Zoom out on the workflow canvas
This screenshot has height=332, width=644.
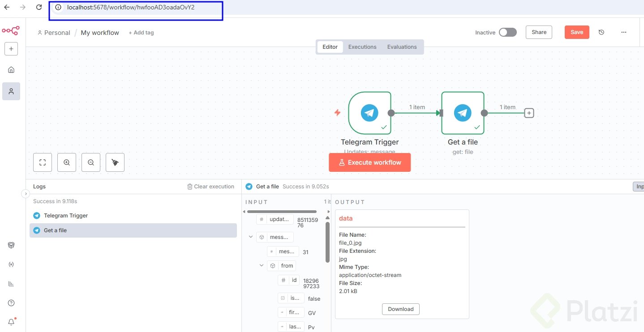[91, 162]
